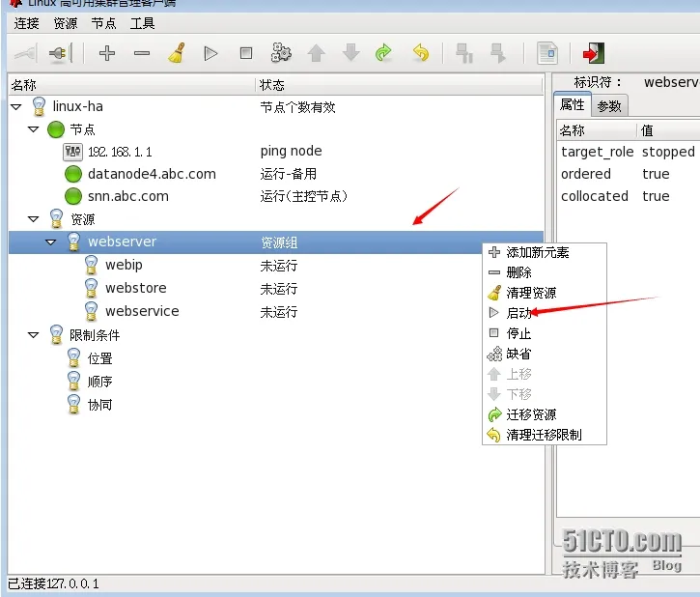
Task: Click the first standby node toolbar icon
Action: (463, 53)
